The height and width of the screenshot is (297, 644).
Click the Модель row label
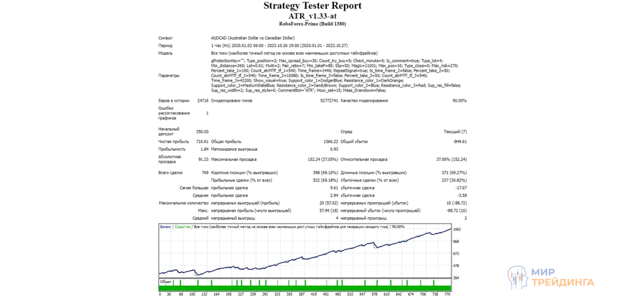tap(166, 53)
